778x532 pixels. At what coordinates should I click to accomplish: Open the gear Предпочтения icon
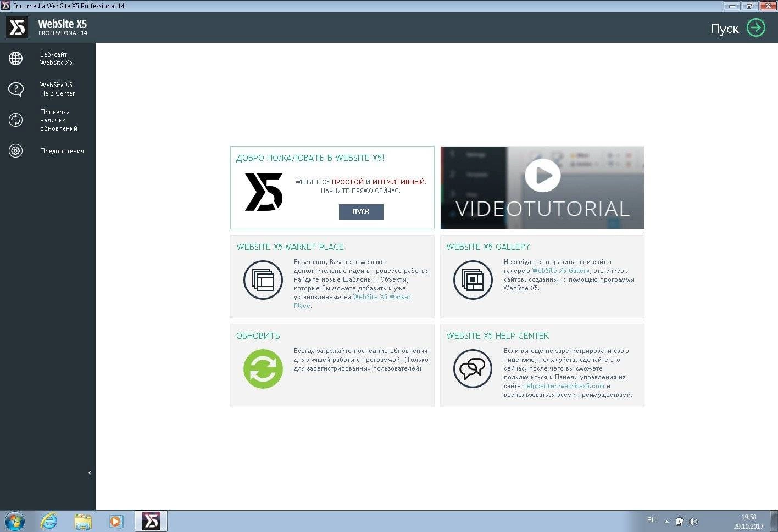[x=16, y=150]
